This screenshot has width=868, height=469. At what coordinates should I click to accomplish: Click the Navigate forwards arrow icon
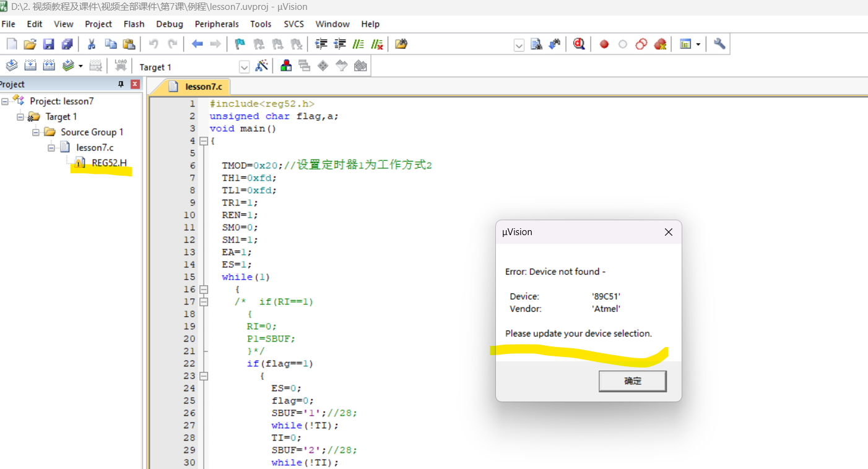coord(215,44)
